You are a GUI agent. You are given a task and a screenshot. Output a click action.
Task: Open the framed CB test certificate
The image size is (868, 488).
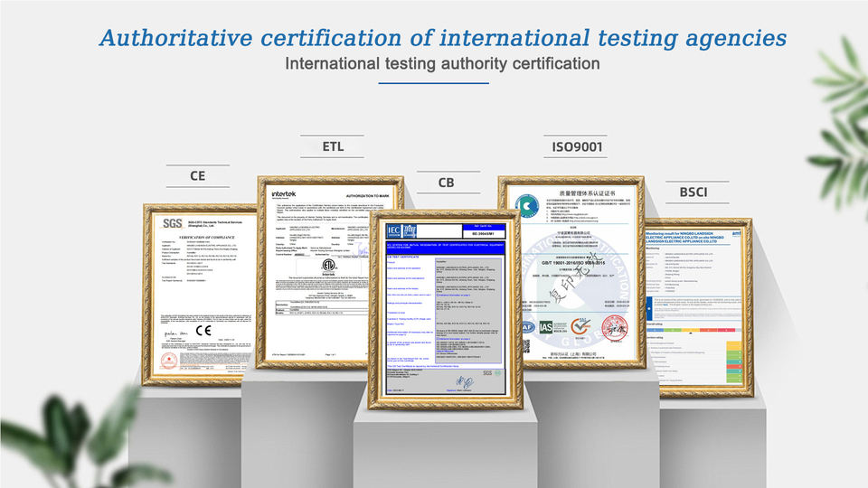(x=446, y=309)
